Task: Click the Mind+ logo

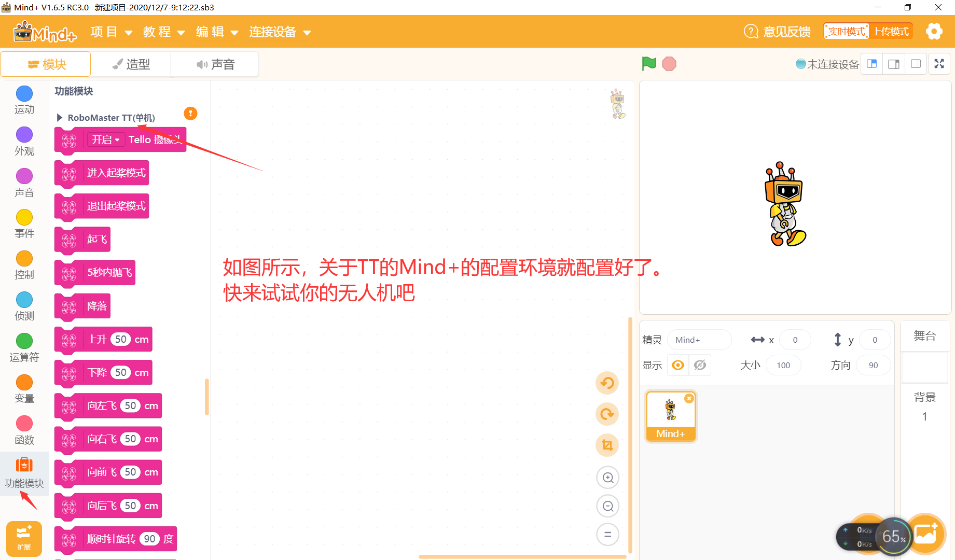Action: click(x=45, y=32)
